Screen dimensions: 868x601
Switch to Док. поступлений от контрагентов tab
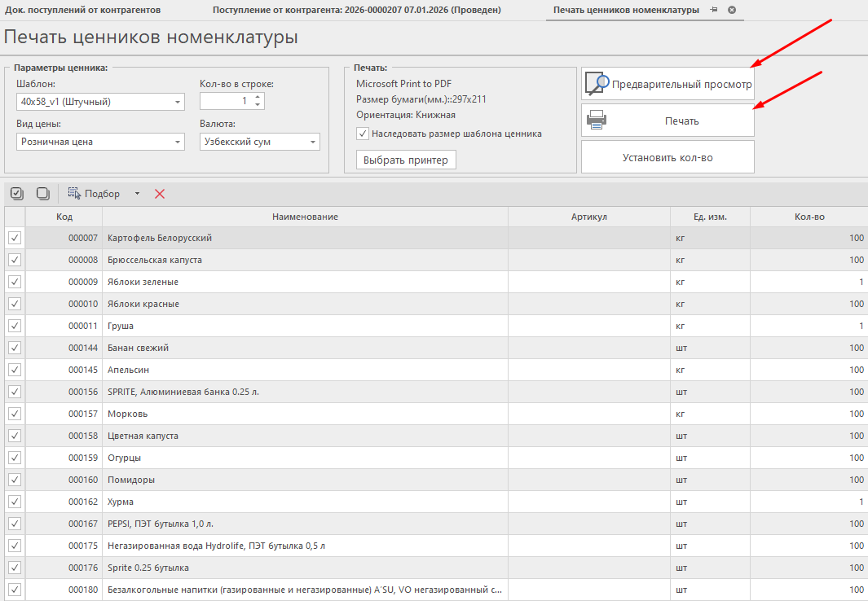point(83,10)
